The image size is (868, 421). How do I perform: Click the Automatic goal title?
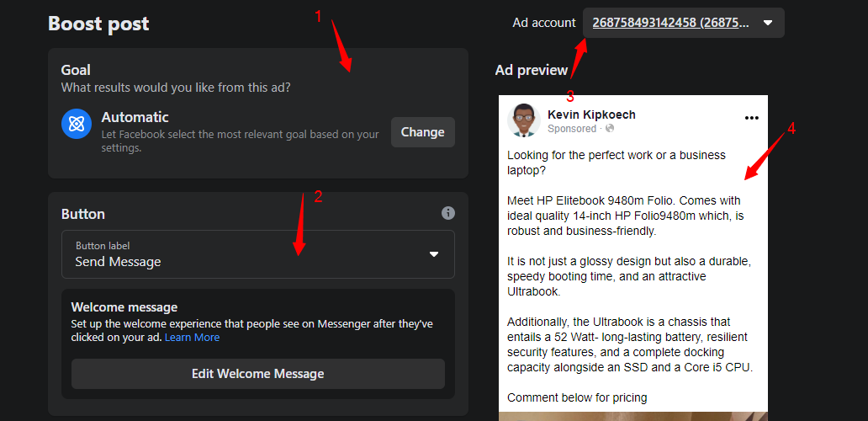[135, 117]
